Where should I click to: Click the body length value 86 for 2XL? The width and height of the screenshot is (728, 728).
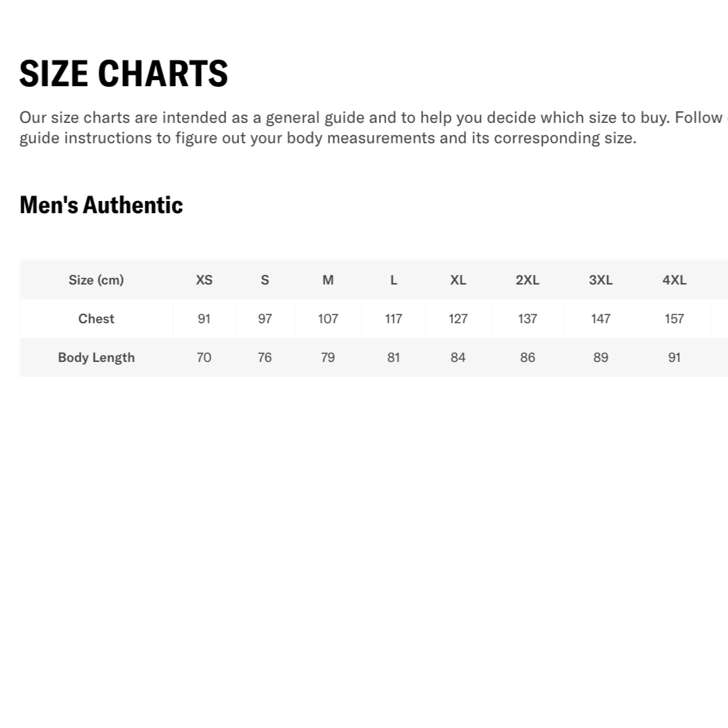(528, 357)
